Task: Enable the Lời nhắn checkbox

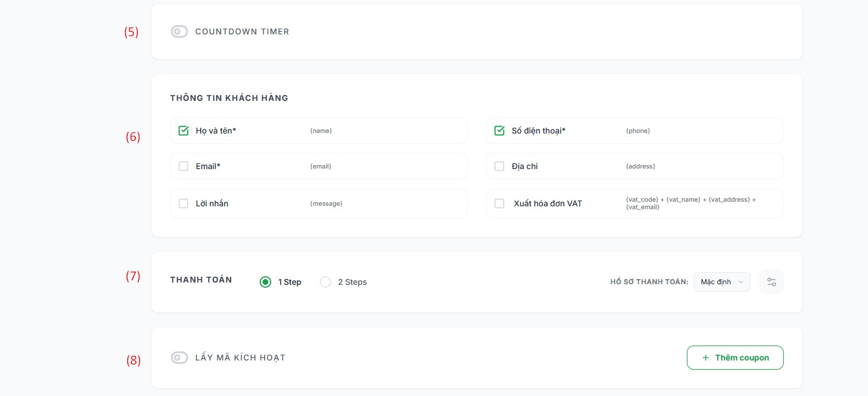Action: 183,203
